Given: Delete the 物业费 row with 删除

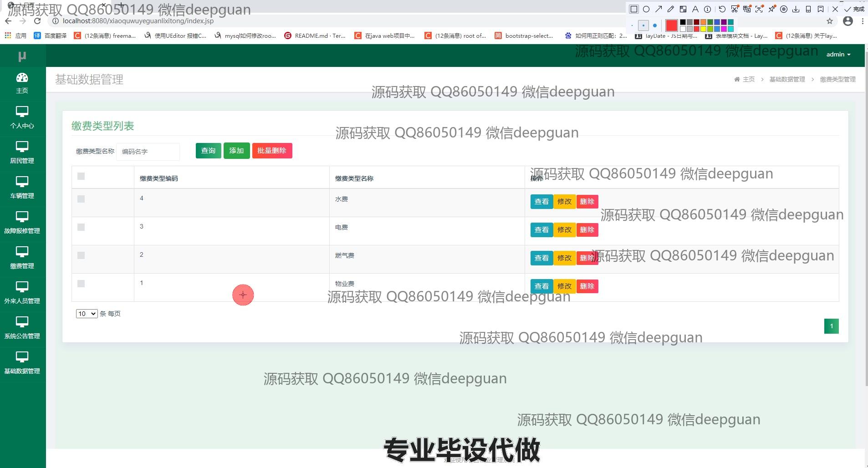Looking at the screenshot, I should [x=587, y=286].
